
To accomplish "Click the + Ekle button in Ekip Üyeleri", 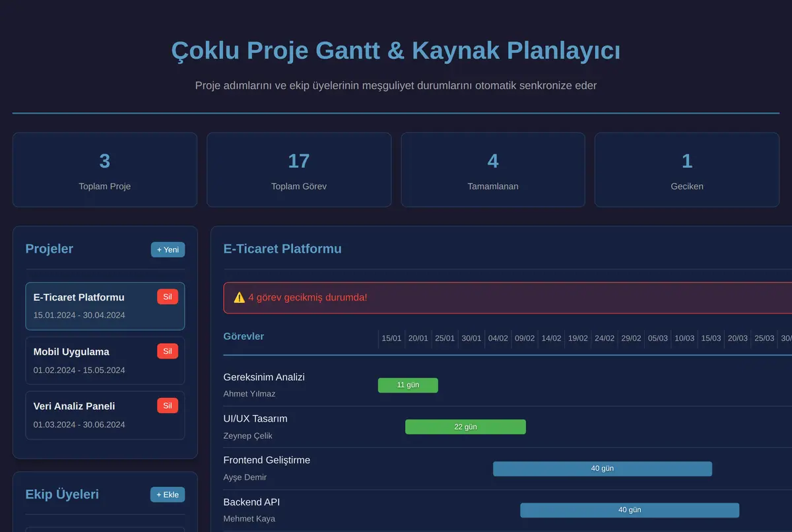I will (168, 495).
